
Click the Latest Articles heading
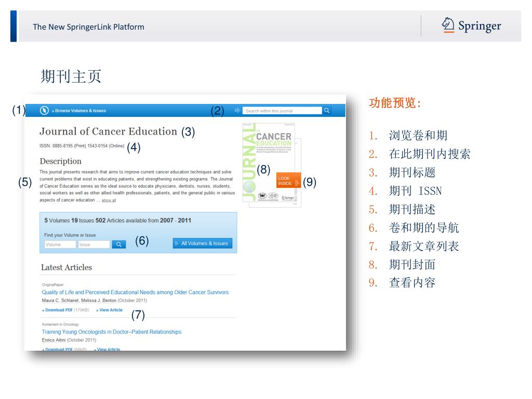pos(66,268)
